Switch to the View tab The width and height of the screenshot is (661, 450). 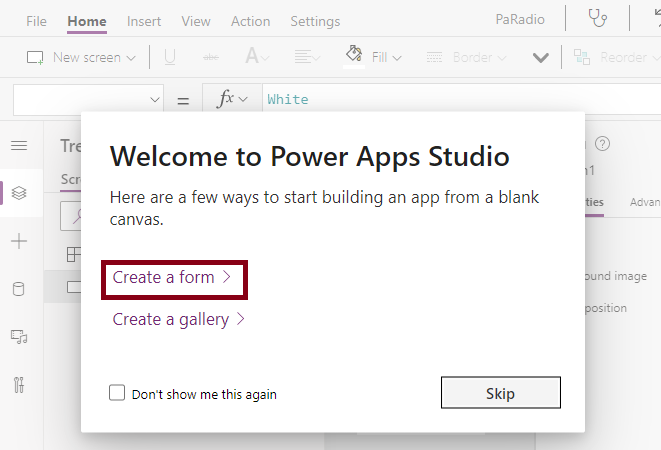[x=196, y=21]
